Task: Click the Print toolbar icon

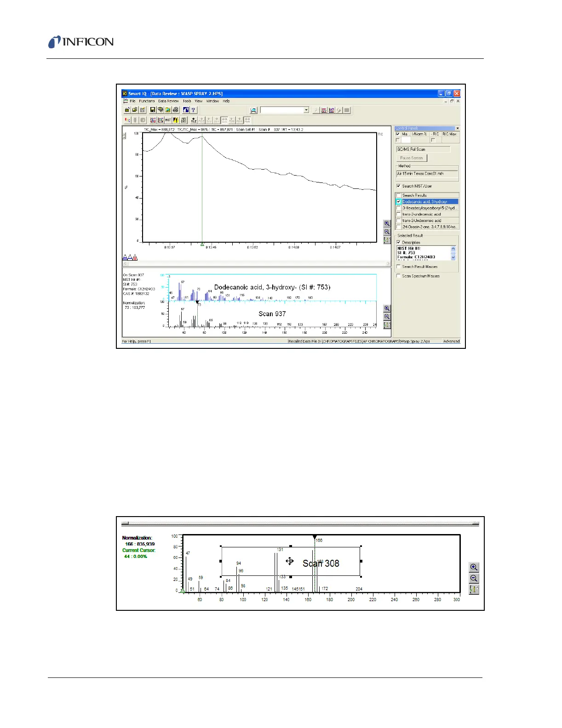Action: (x=175, y=110)
